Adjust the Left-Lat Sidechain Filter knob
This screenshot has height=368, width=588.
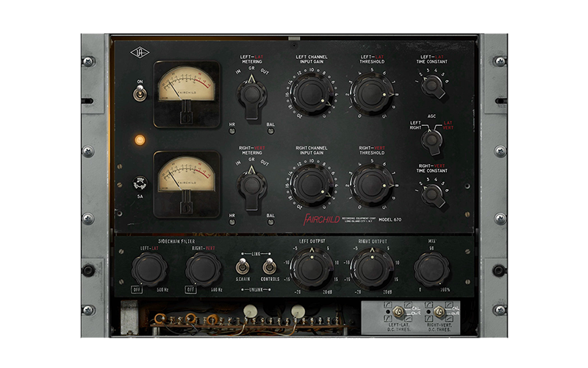pos(149,269)
